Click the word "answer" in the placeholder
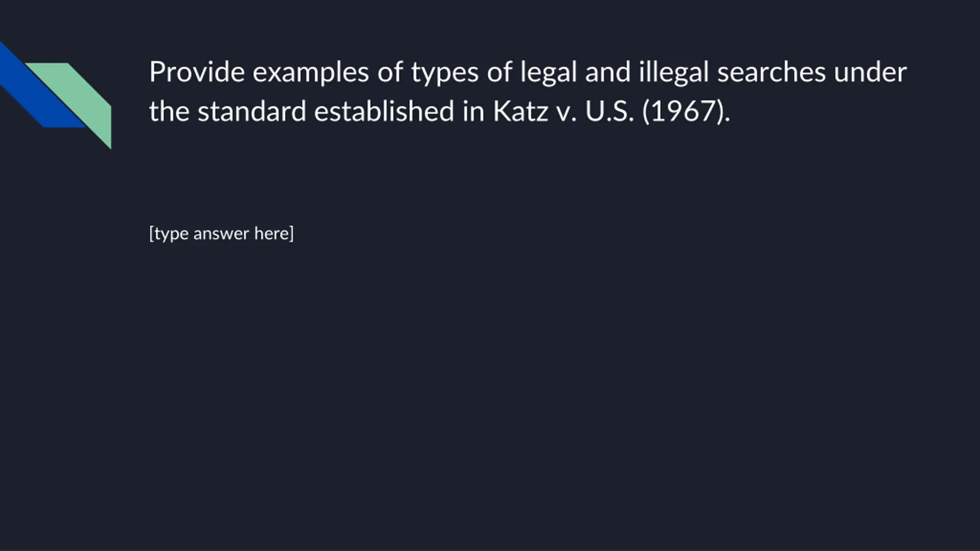Image resolution: width=980 pixels, height=551 pixels. tap(221, 233)
